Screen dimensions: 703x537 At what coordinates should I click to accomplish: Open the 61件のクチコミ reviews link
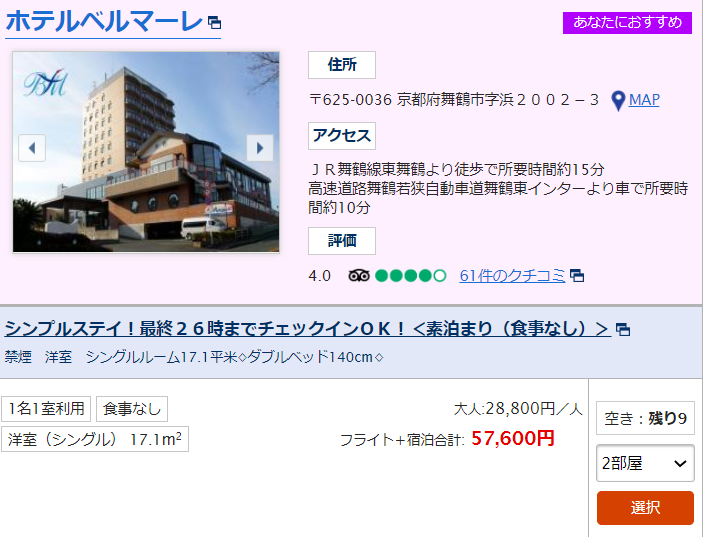(512, 275)
